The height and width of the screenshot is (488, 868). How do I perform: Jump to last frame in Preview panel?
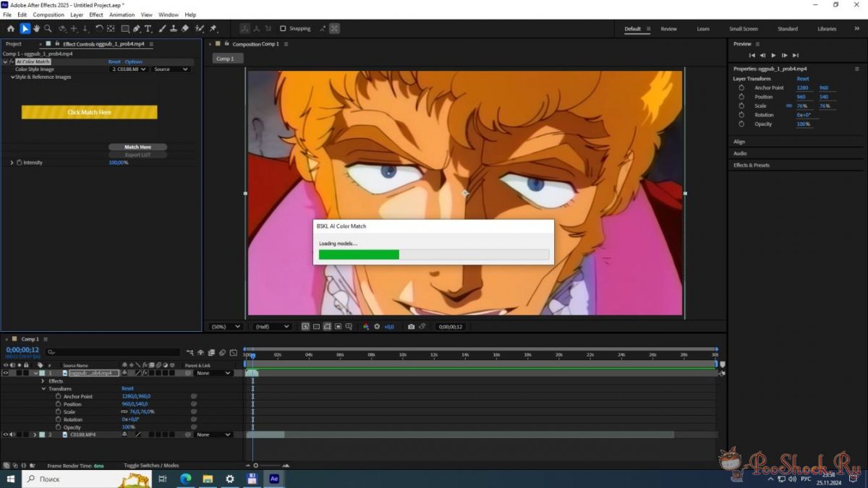pyautogui.click(x=796, y=55)
